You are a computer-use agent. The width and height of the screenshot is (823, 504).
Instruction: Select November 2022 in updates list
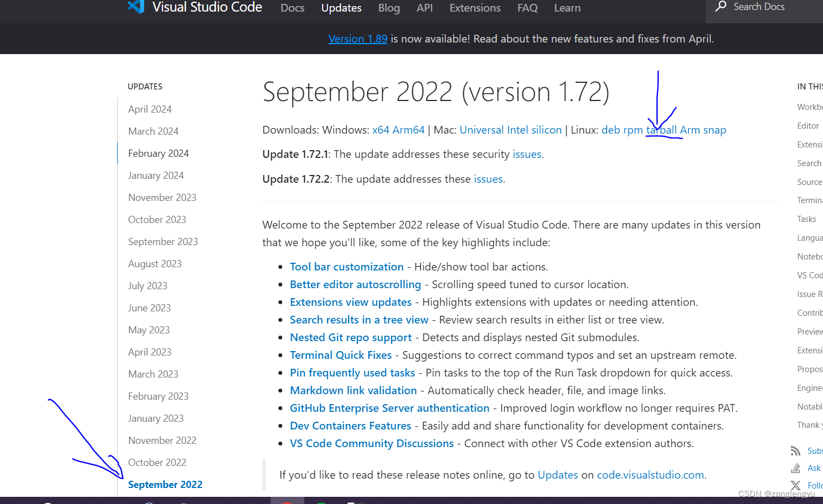[x=162, y=441]
